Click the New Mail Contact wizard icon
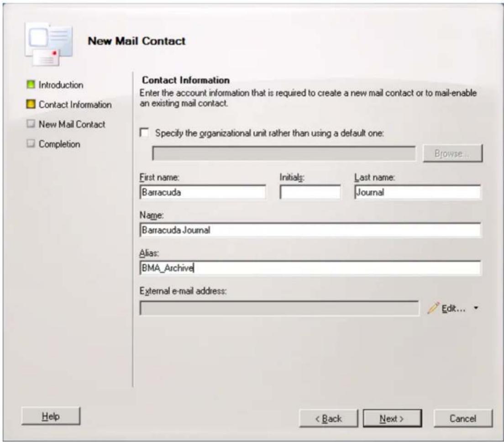The image size is (504, 442). pyautogui.click(x=49, y=45)
